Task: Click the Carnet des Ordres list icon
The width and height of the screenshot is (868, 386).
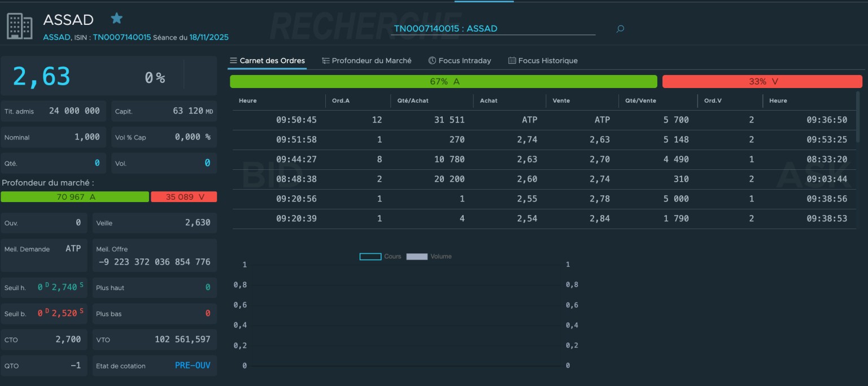Action: (233, 60)
